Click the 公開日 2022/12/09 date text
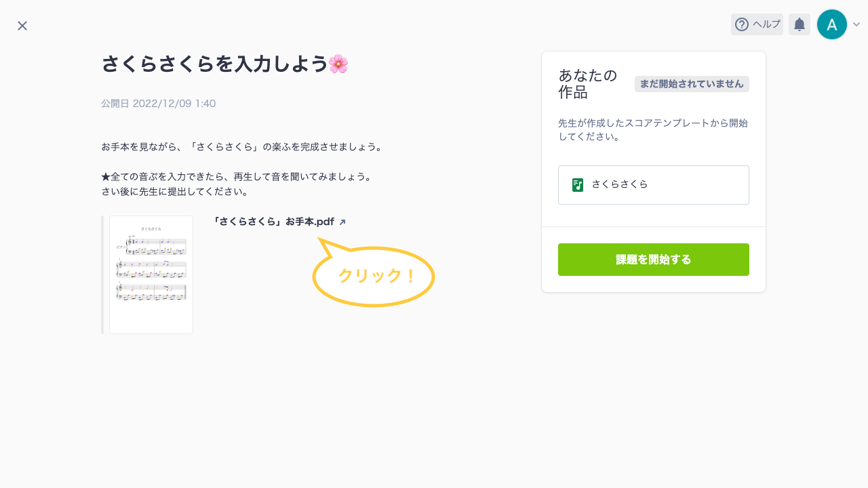Viewport: 868px width, 488px height. 158,103
